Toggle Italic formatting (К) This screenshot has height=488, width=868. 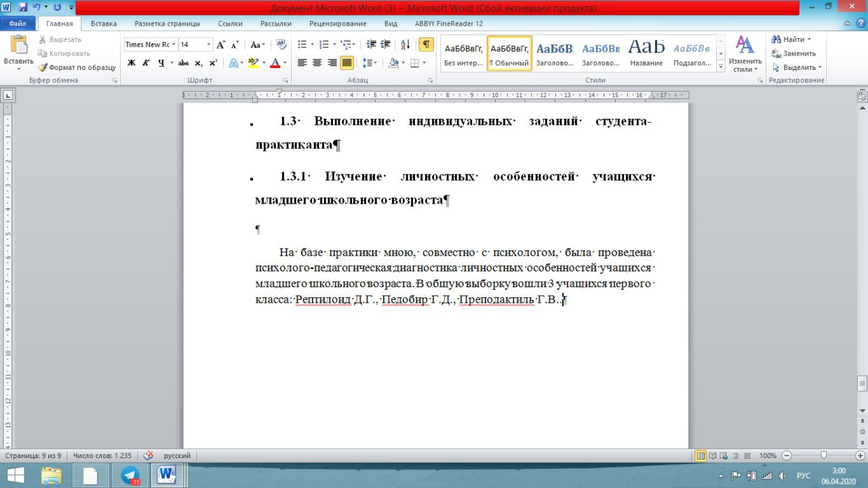click(x=146, y=63)
